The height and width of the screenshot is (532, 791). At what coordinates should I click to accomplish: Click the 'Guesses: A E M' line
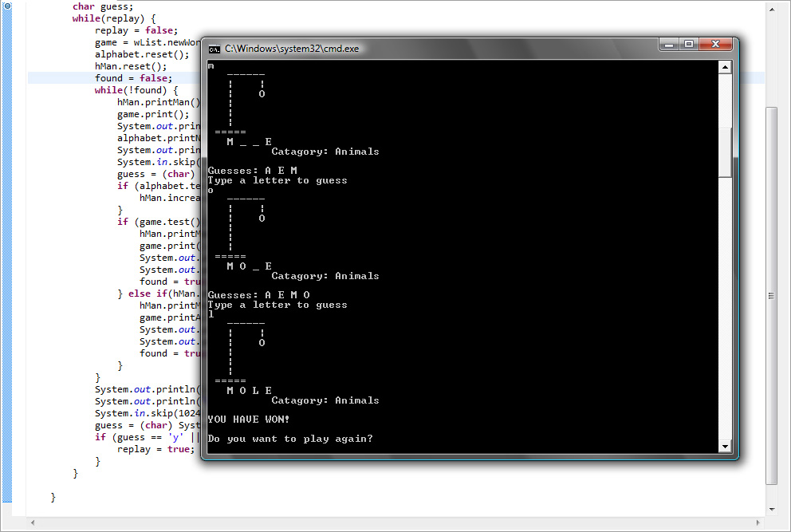click(x=253, y=171)
